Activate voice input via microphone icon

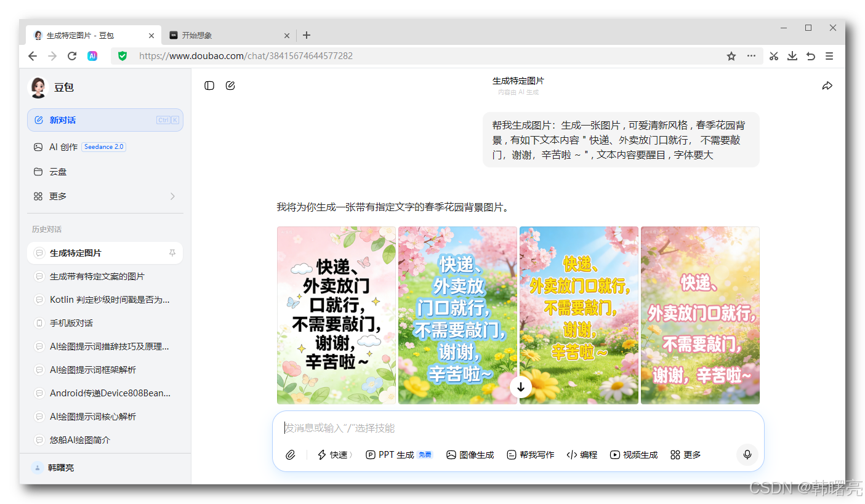tap(747, 455)
